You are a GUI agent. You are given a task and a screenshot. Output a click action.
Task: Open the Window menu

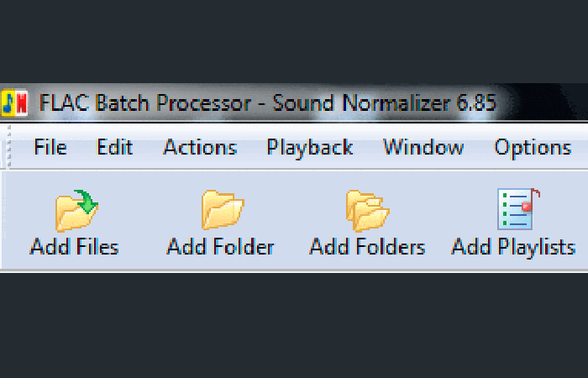tap(423, 147)
